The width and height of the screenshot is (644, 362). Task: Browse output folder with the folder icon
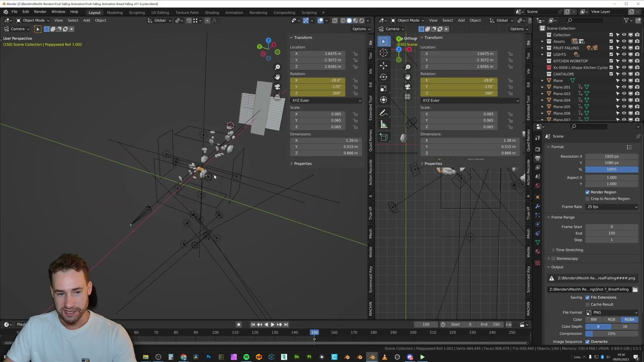(635, 290)
